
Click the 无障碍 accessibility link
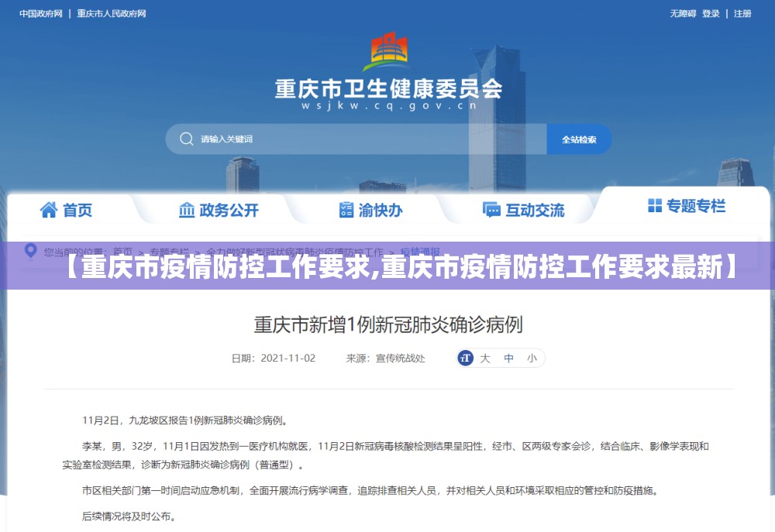(x=683, y=14)
